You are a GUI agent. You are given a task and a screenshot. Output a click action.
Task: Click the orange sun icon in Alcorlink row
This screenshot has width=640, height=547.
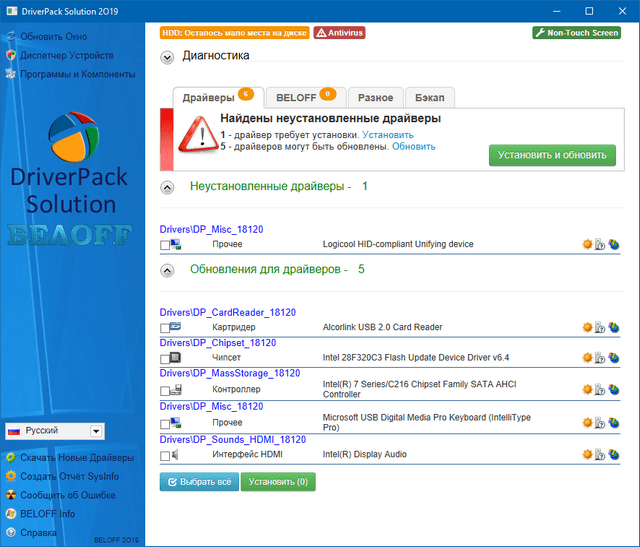tap(586, 327)
